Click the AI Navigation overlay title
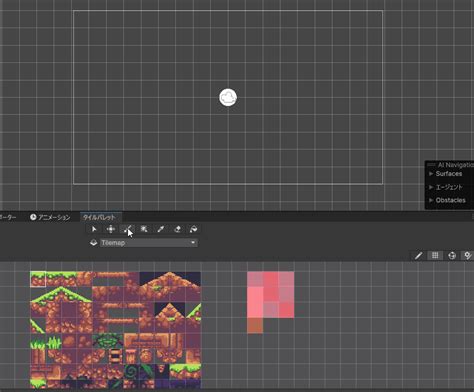 [456, 165]
